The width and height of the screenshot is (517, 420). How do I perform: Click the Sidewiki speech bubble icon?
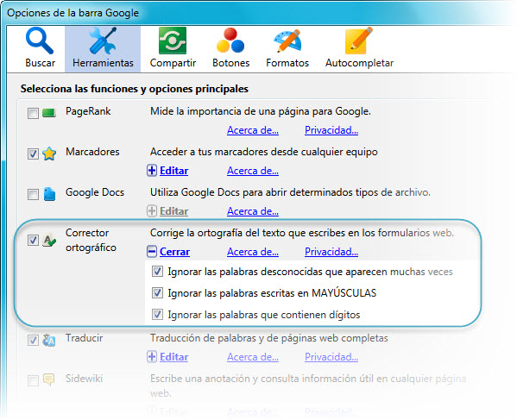[49, 379]
